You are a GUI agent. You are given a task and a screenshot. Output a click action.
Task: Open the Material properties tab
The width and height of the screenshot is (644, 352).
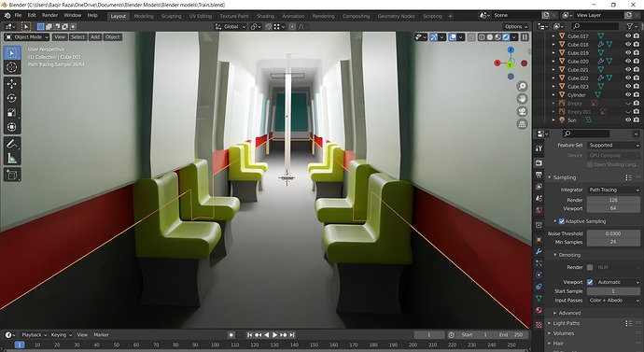tap(539, 310)
